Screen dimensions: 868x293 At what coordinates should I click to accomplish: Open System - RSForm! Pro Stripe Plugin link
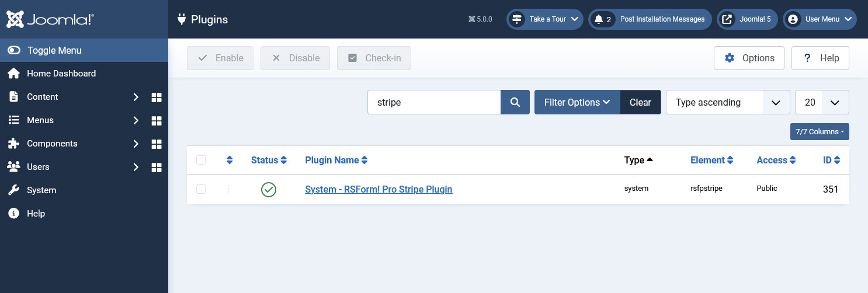(x=379, y=189)
